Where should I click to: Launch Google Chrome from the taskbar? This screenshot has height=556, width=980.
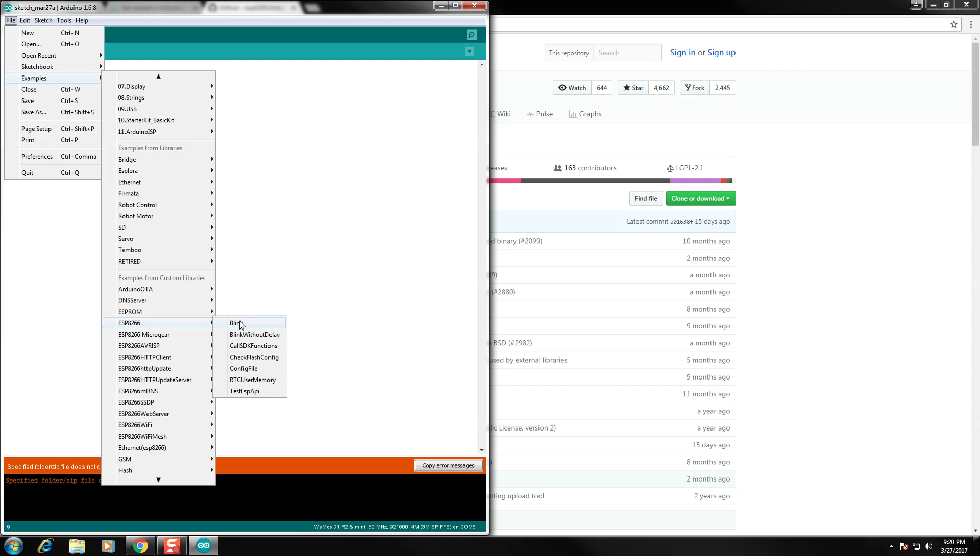point(140,545)
